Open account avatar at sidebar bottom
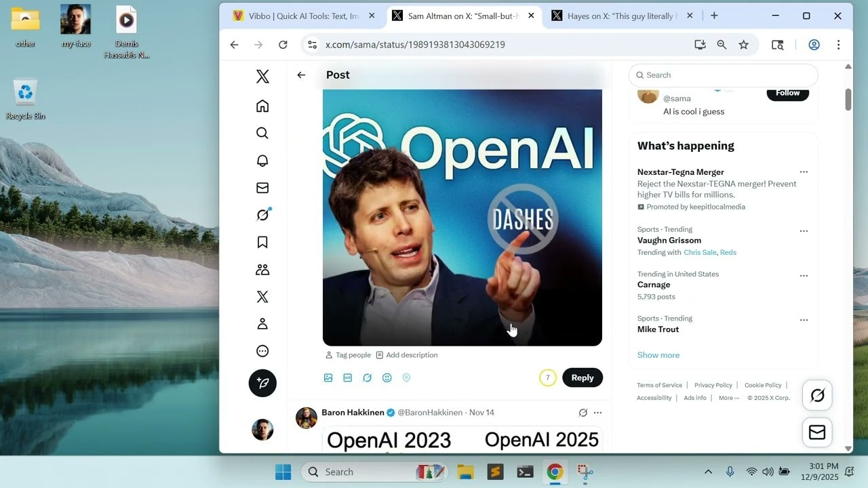This screenshot has width=868, height=488. click(262, 430)
